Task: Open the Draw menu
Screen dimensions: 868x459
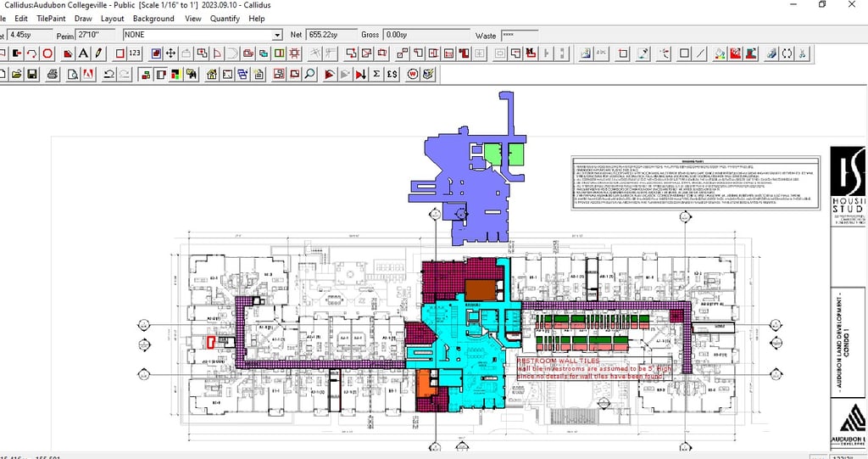Action: pos(83,19)
